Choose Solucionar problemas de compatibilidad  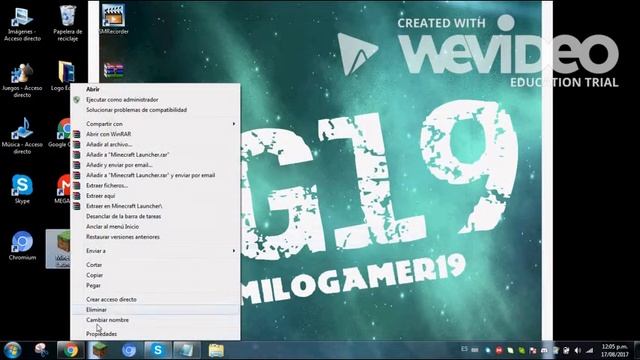156,110
